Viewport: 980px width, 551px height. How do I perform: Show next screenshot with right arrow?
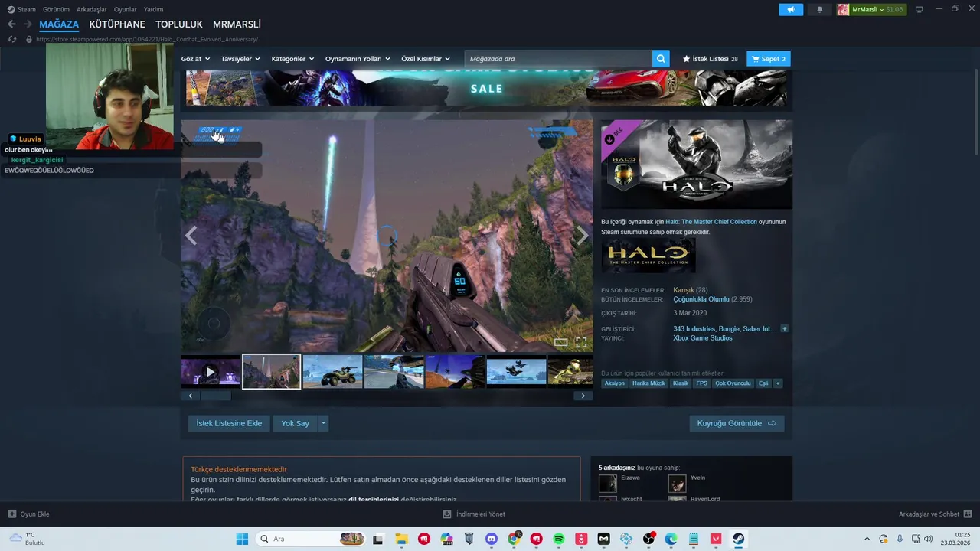[583, 236]
